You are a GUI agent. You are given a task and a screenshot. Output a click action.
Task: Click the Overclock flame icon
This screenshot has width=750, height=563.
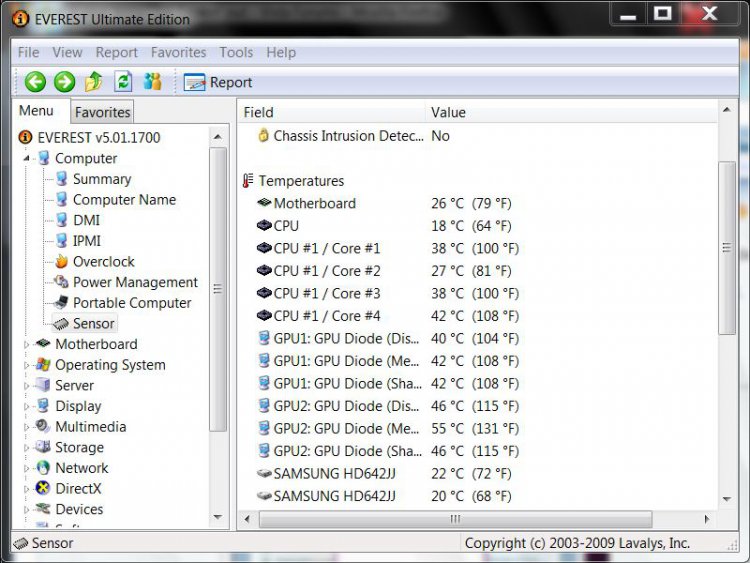pos(61,261)
